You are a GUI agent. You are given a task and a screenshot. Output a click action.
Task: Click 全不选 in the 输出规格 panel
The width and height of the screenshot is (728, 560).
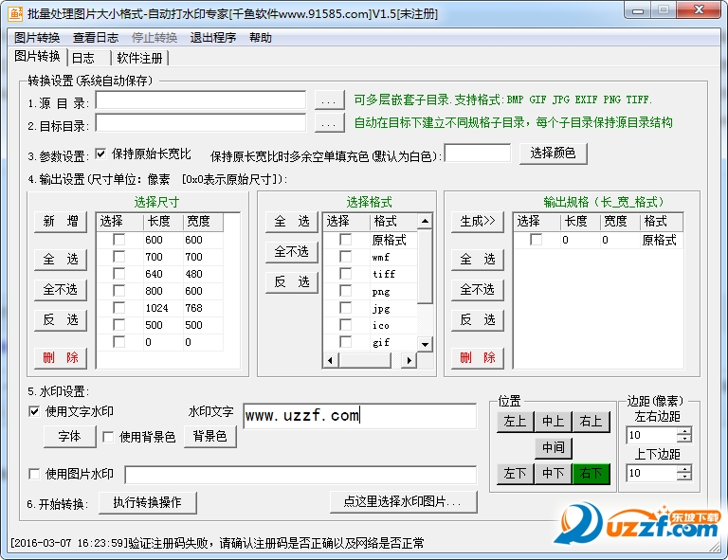tap(478, 290)
